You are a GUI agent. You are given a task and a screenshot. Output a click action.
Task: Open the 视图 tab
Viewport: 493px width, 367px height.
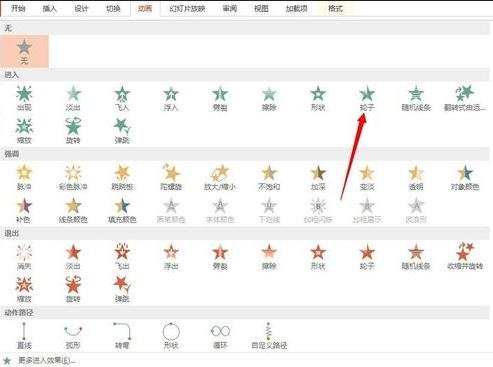(261, 9)
